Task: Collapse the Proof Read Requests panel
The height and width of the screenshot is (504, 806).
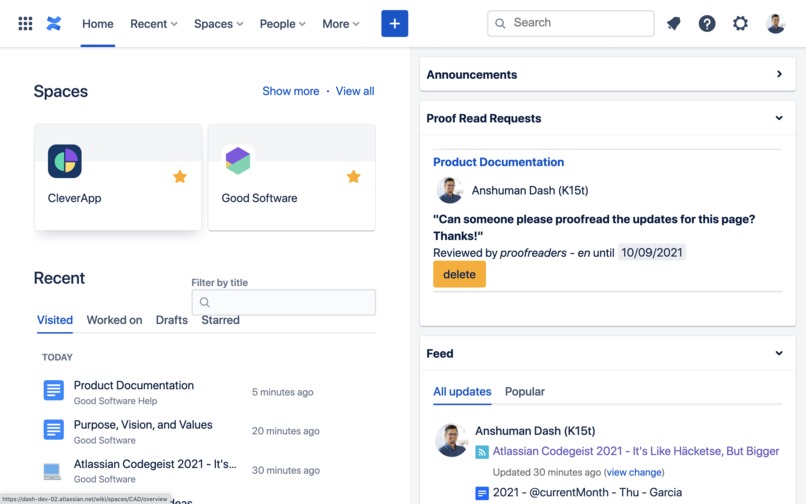Action: coord(779,118)
